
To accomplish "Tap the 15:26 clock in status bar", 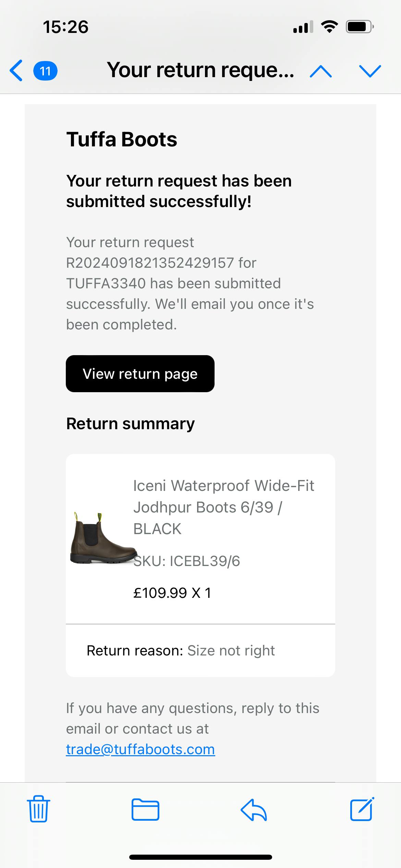I will (66, 27).
